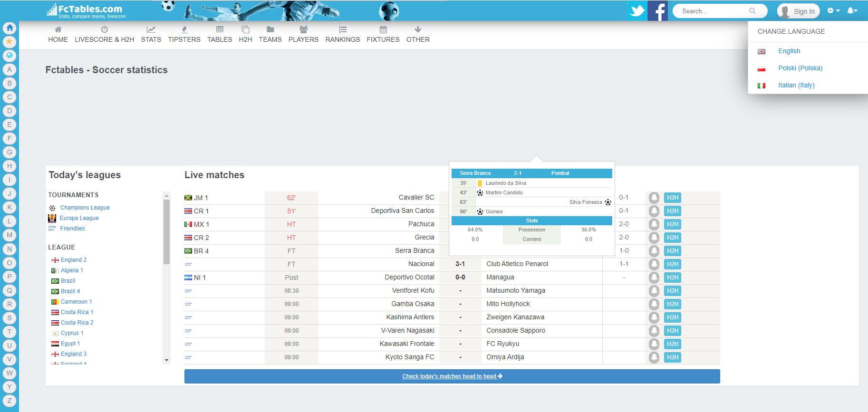Toggle notification bell for Cavalier SC match
This screenshot has width=868, height=412.
654,198
